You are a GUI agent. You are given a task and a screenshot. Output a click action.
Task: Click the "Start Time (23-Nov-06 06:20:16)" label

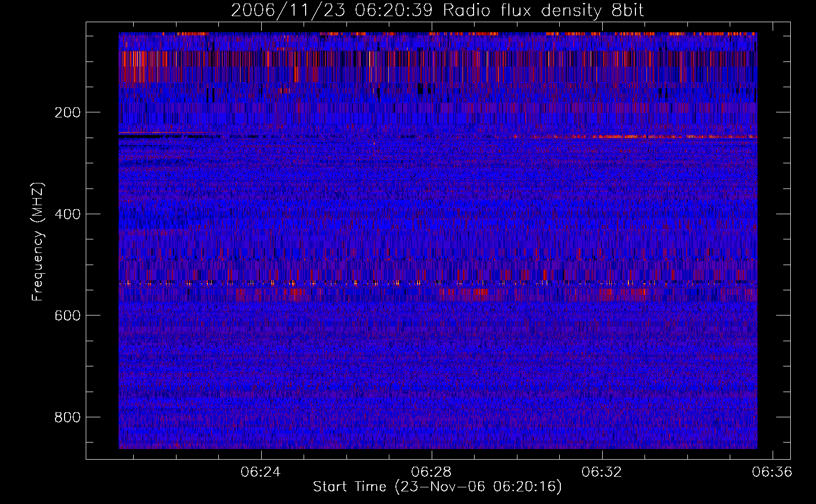pos(437,487)
